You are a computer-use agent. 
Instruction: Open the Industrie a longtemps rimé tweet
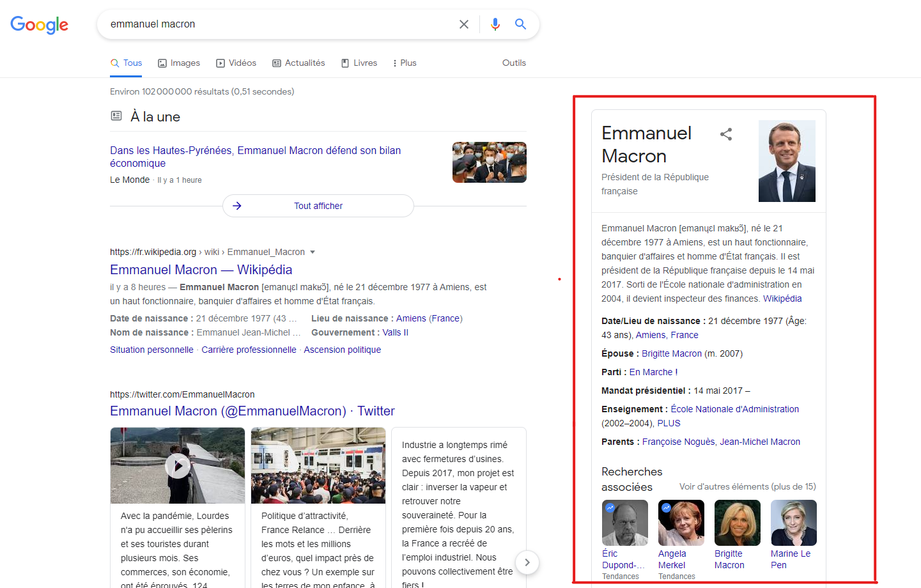[458, 508]
